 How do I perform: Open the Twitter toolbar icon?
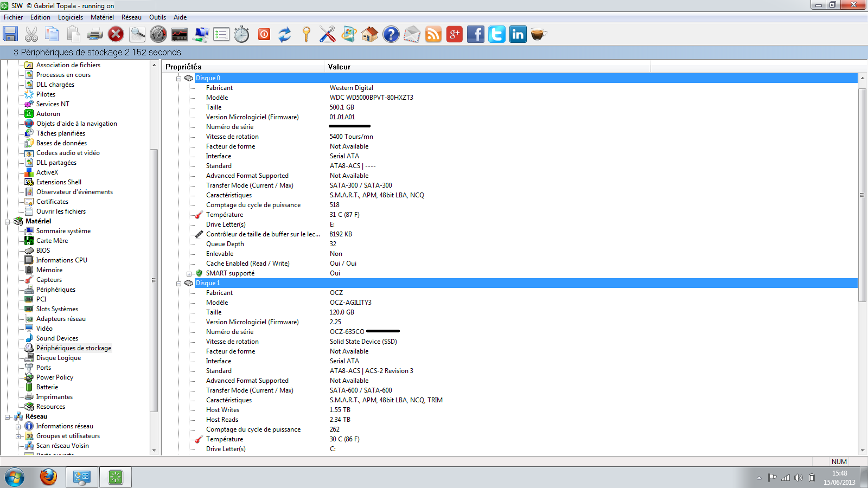click(496, 34)
